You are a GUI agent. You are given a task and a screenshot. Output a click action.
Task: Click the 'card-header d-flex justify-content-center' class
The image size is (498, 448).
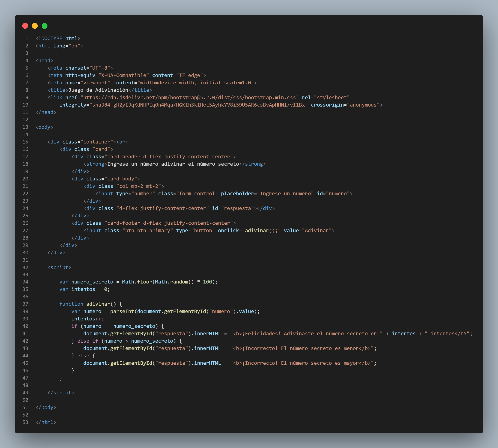168,157
